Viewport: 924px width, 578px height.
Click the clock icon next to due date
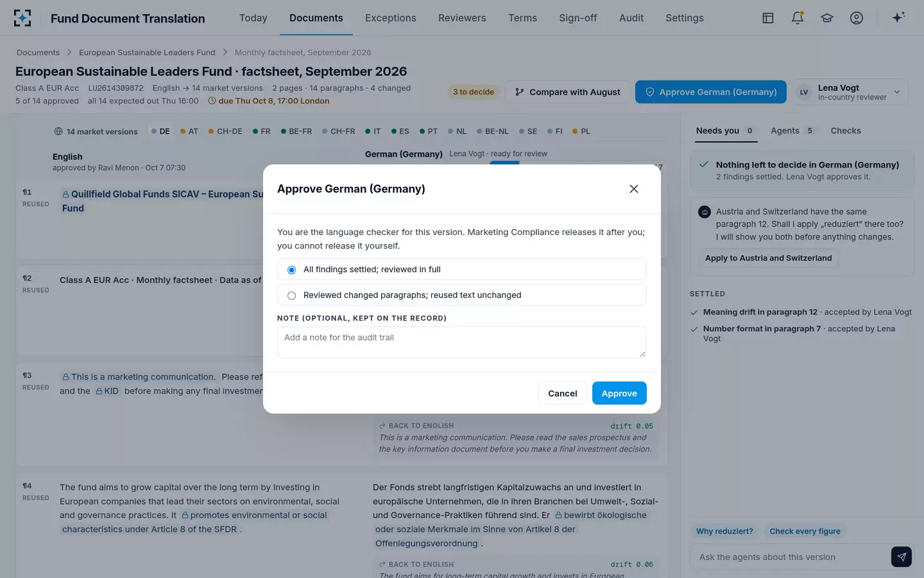[212, 101]
